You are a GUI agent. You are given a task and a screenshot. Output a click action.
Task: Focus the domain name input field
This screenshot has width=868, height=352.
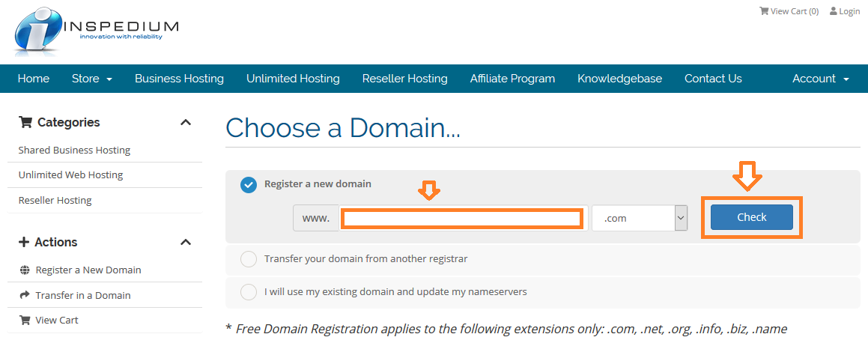(464, 218)
